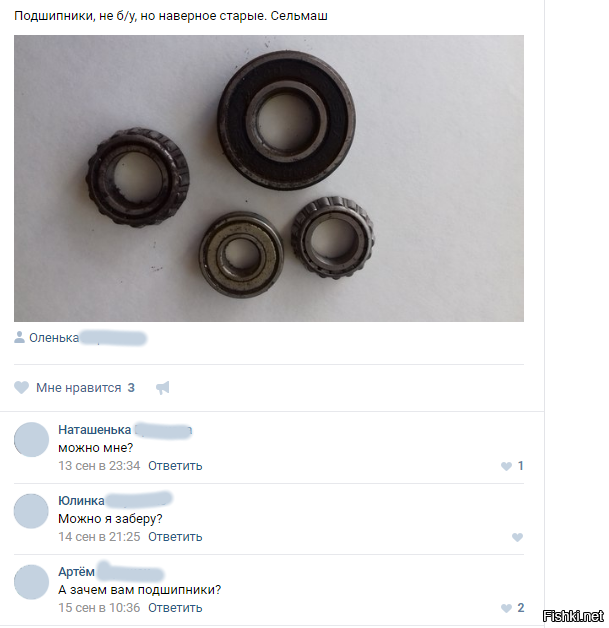Open Наташенька's avatar
The height and width of the screenshot is (628, 609).
[31, 439]
